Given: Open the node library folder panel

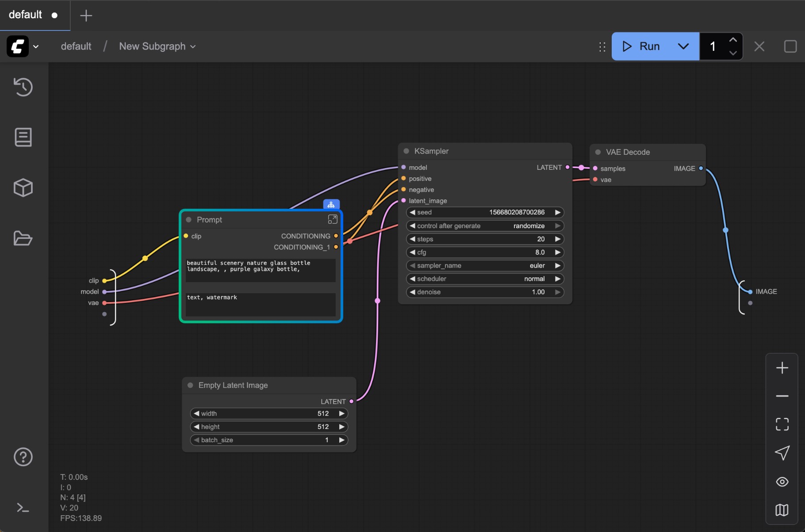Looking at the screenshot, I should point(23,238).
